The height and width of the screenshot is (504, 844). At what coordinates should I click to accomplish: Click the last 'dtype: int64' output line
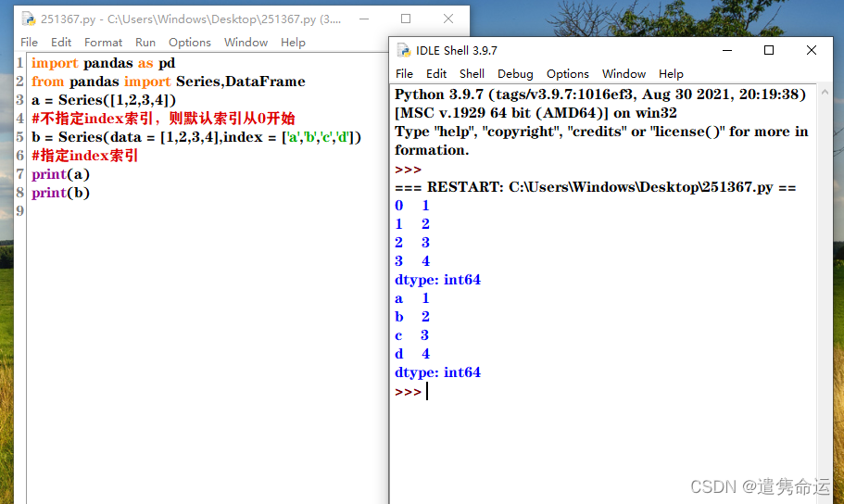point(437,372)
